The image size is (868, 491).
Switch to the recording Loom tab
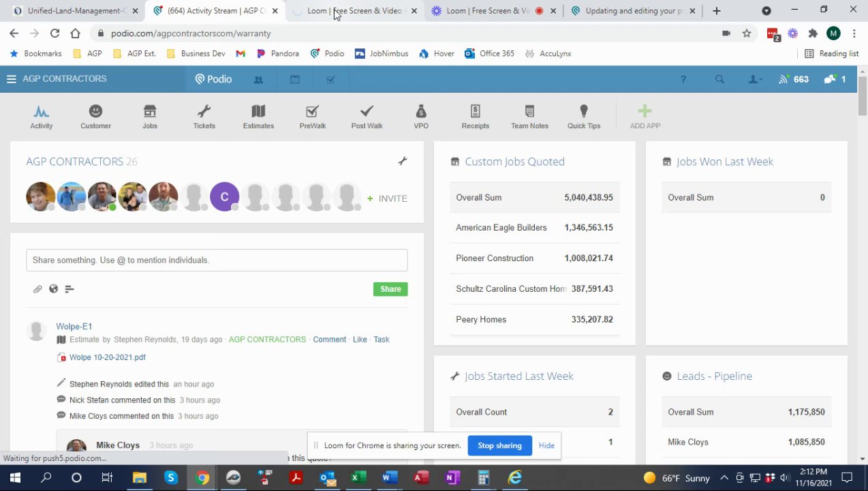tap(493, 11)
